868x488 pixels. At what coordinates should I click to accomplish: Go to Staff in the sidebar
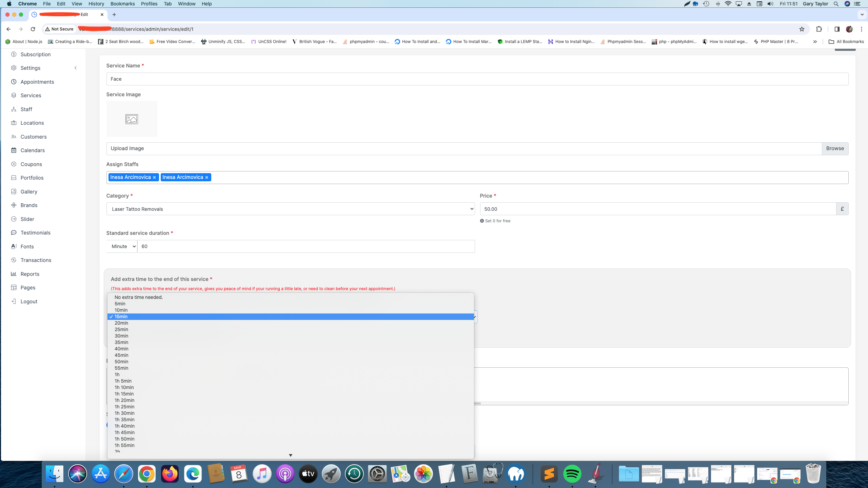coord(26,109)
